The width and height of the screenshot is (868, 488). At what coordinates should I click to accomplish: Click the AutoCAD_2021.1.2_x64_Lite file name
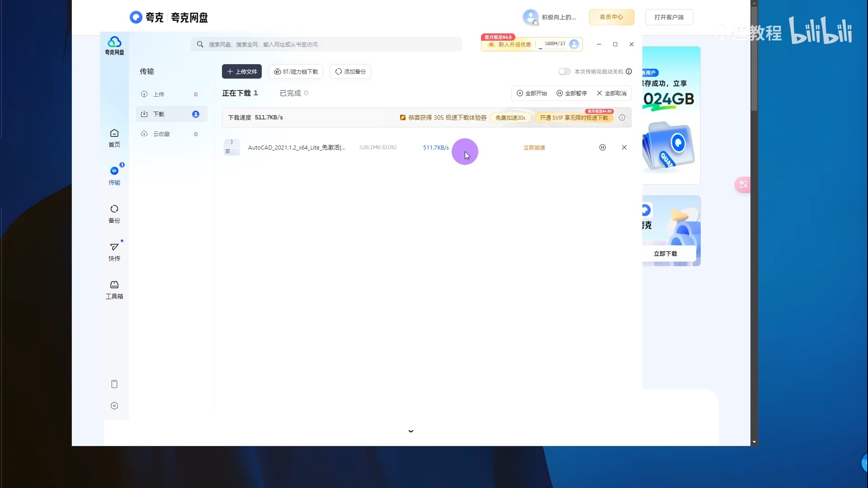[297, 147]
